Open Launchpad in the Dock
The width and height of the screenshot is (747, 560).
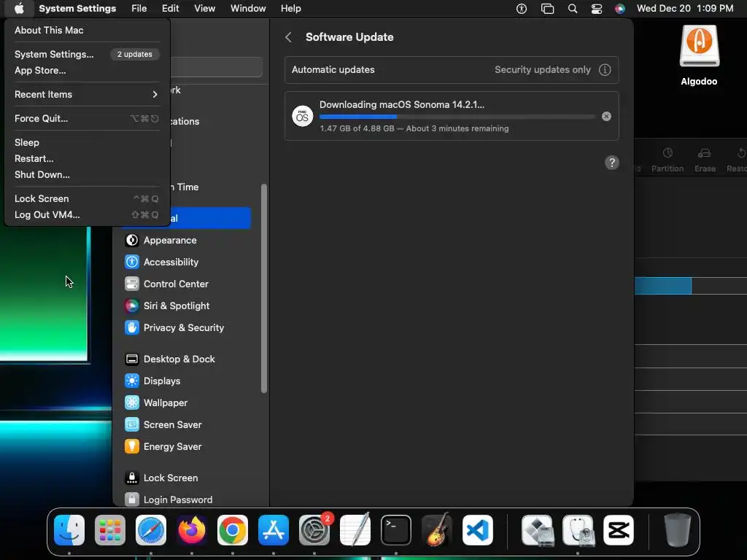pos(110,530)
